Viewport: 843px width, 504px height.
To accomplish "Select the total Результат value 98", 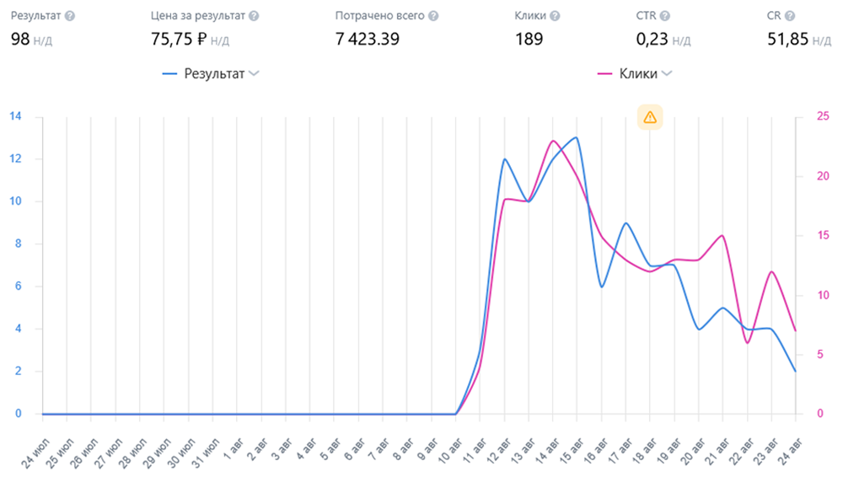I will (20, 39).
